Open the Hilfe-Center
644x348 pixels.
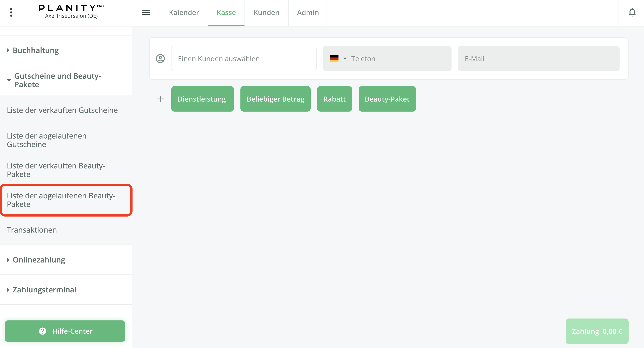(x=65, y=331)
